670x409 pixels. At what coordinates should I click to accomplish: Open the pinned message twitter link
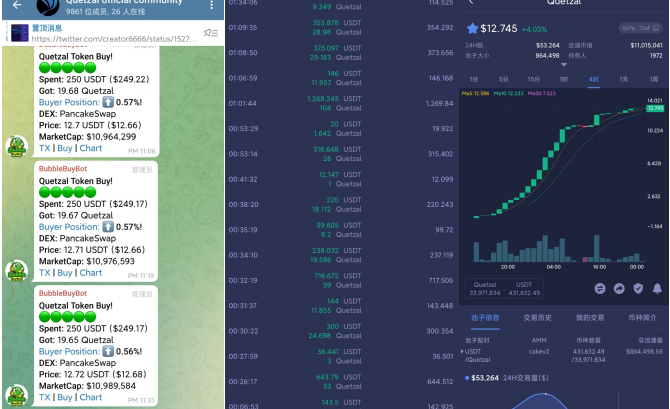pyautogui.click(x=114, y=39)
